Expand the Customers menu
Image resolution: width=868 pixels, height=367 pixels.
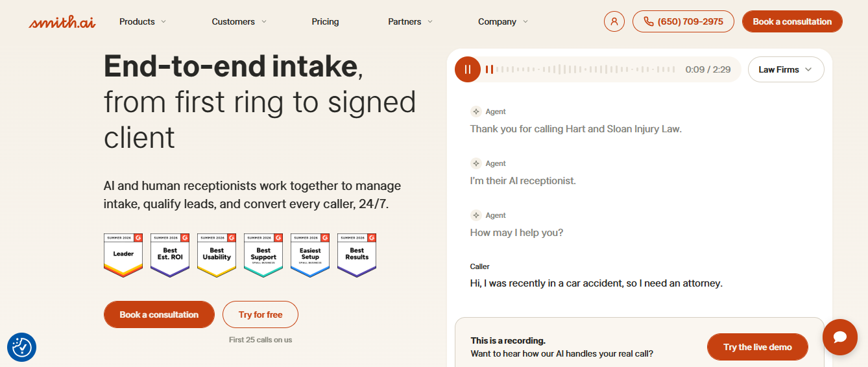point(239,21)
